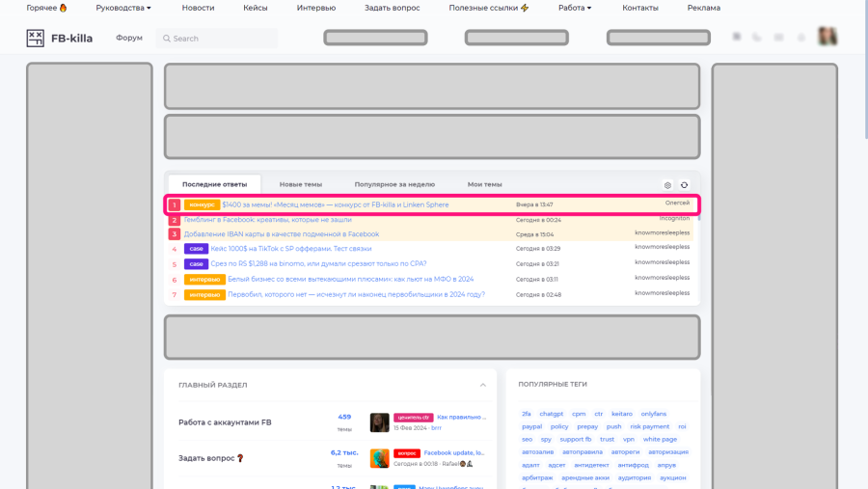Click the avatar next to Задать вопрос section
The height and width of the screenshot is (489, 868).
pyautogui.click(x=379, y=458)
